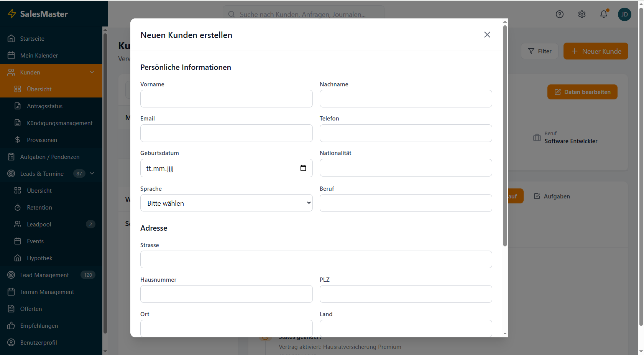Click the Startseite home icon
This screenshot has height=355, width=644.
point(11,39)
